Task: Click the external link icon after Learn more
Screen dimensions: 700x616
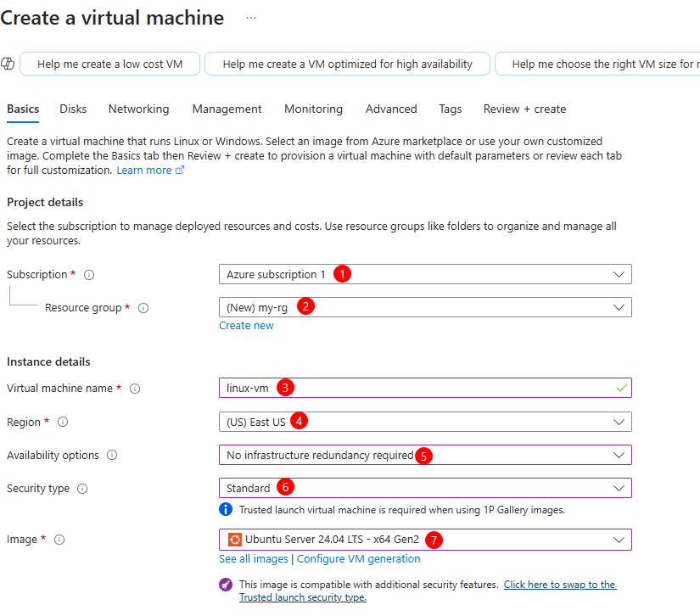Action: 180,170
